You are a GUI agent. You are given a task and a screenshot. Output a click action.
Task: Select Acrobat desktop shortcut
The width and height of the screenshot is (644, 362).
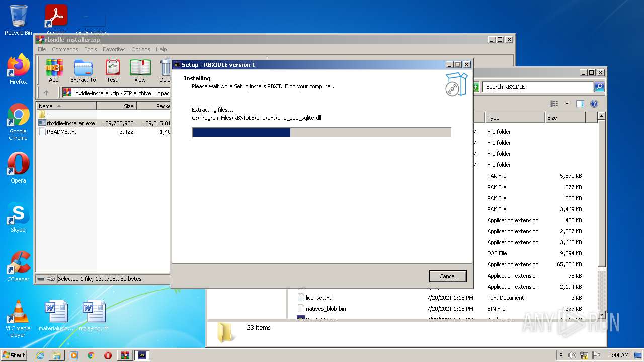(x=56, y=20)
